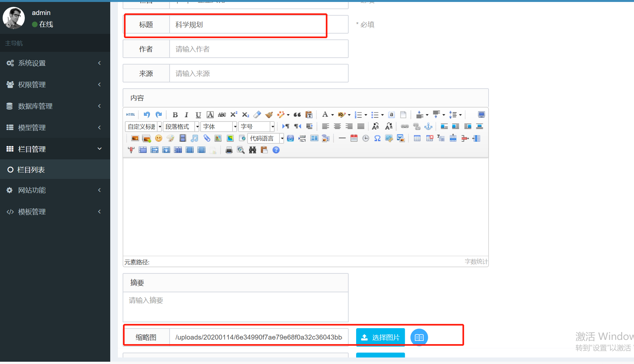Open highlight background color dropdown
634x364 pixels.
(x=349, y=115)
